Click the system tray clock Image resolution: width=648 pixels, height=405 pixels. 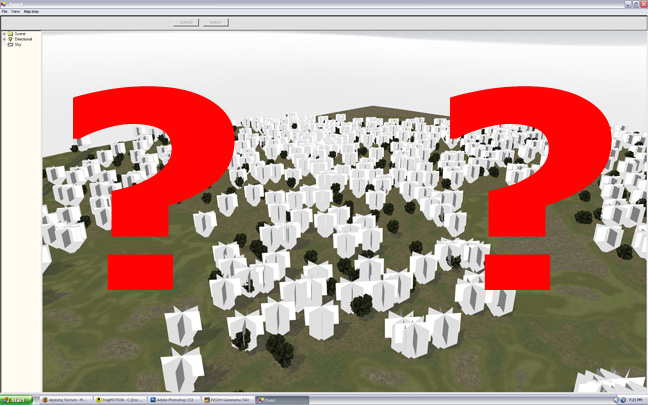click(635, 400)
